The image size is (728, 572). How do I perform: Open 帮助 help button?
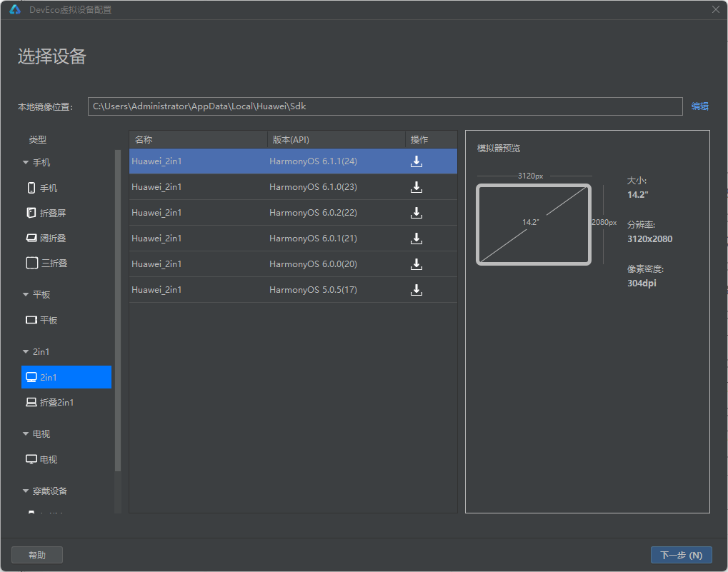[37, 555]
